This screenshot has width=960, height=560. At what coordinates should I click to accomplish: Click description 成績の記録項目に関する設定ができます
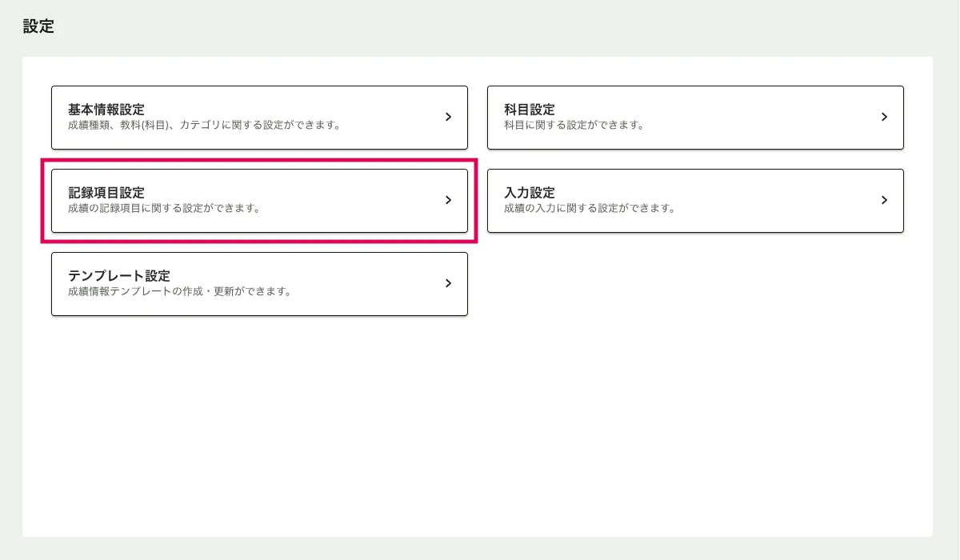[x=164, y=209]
